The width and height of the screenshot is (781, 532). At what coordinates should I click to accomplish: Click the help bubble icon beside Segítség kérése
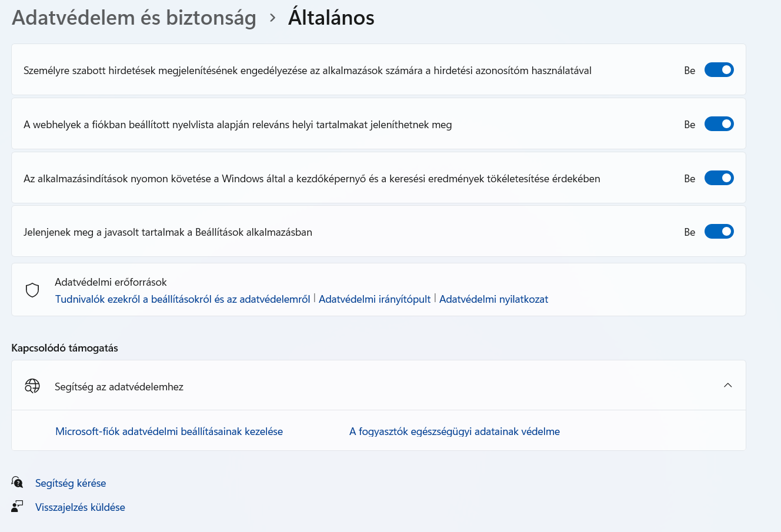(18, 483)
